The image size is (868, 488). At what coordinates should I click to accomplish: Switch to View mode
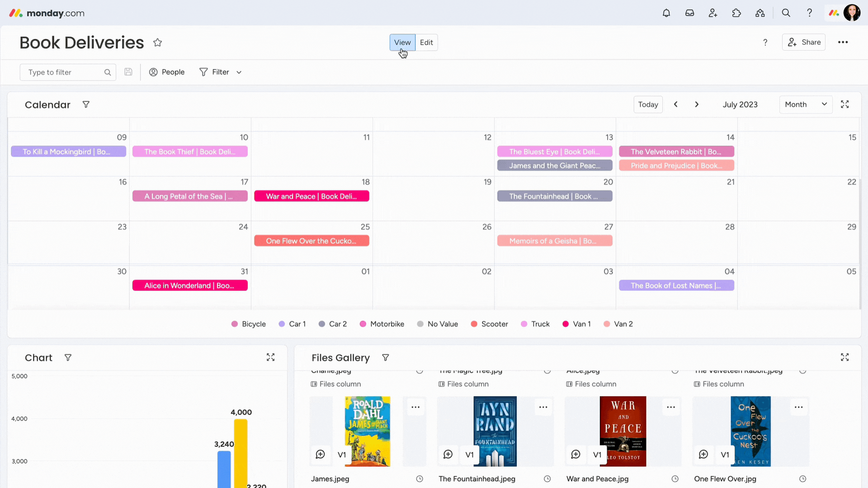402,42
